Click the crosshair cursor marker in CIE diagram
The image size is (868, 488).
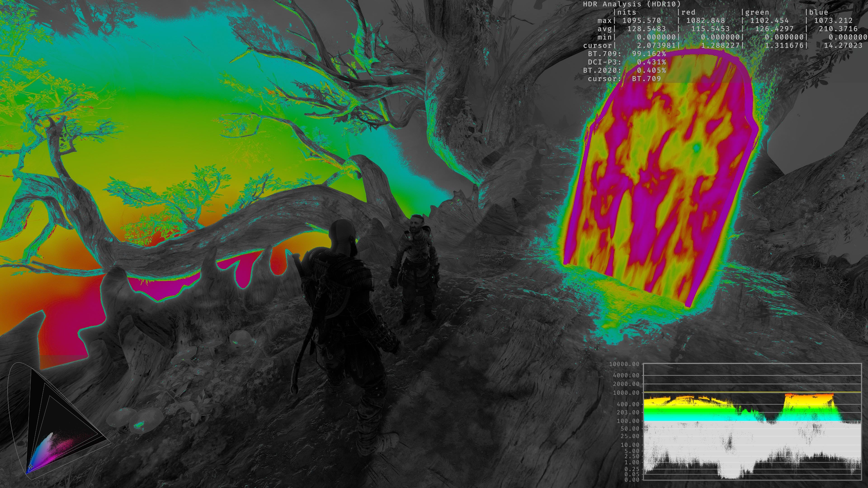(30, 467)
